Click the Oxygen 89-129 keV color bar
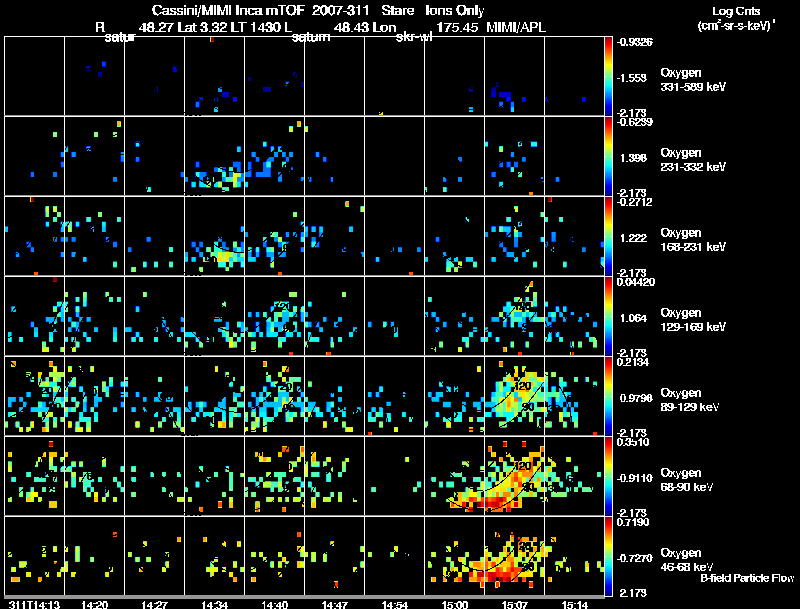Viewport: 800px width, 609px height. coord(608,396)
